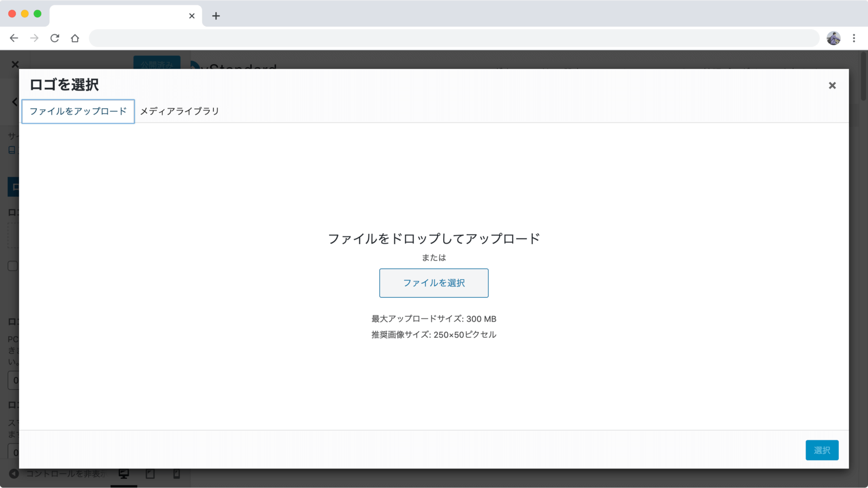
Task: Close the ロゴを選択 dialog
Action: [832, 85]
